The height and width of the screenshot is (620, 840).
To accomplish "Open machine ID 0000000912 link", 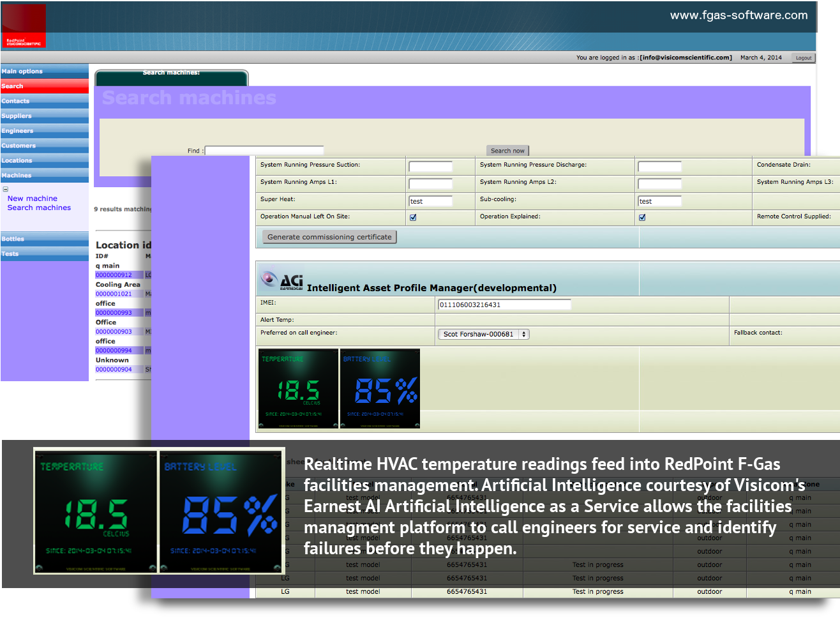I will pyautogui.click(x=114, y=275).
